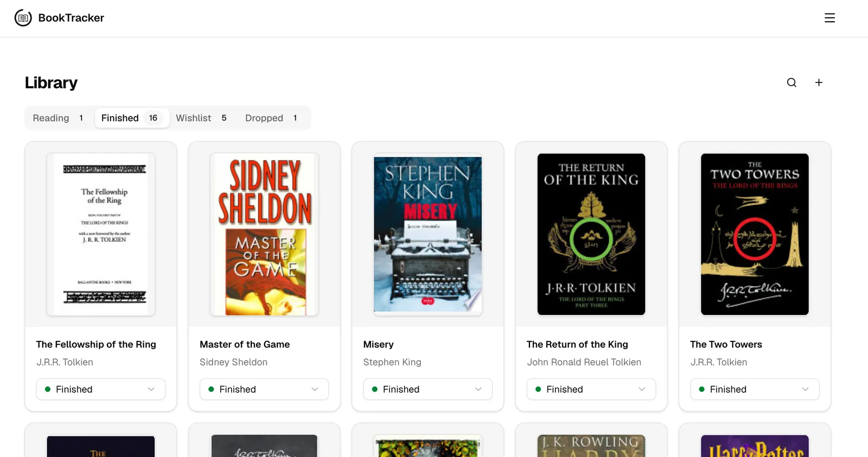Open The Two Towers cover thumbnail
868x457 pixels.
point(755,234)
